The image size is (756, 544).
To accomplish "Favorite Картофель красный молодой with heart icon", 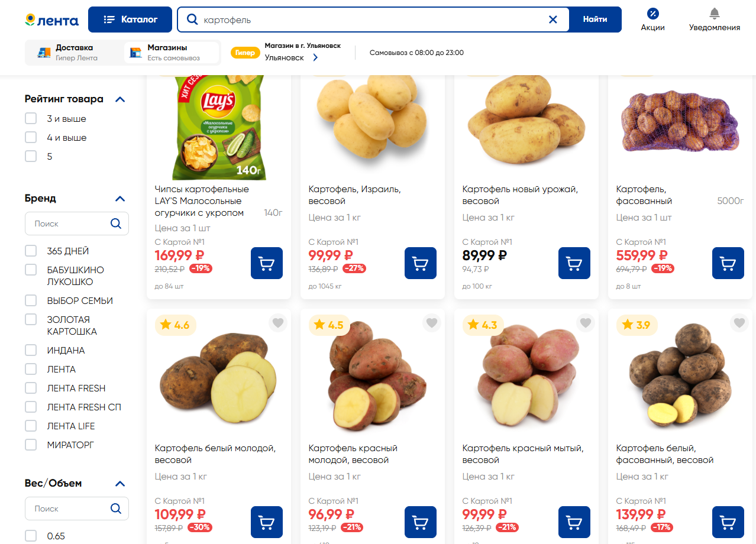I will point(432,323).
